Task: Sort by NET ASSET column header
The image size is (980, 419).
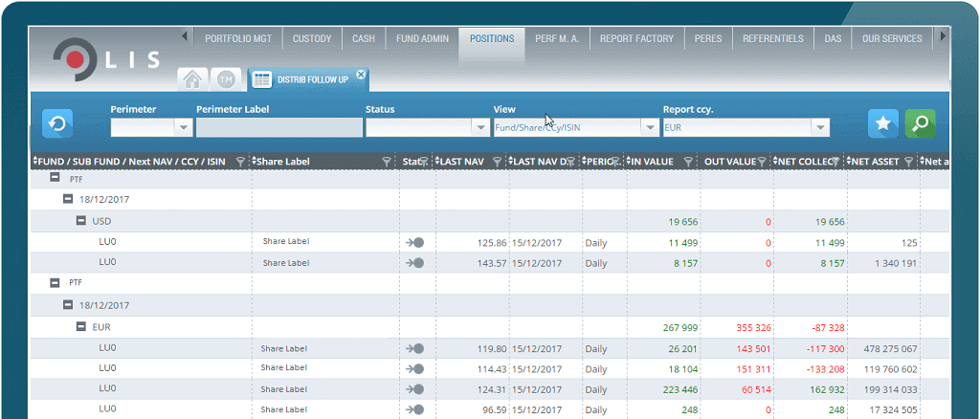Action: 873,162
